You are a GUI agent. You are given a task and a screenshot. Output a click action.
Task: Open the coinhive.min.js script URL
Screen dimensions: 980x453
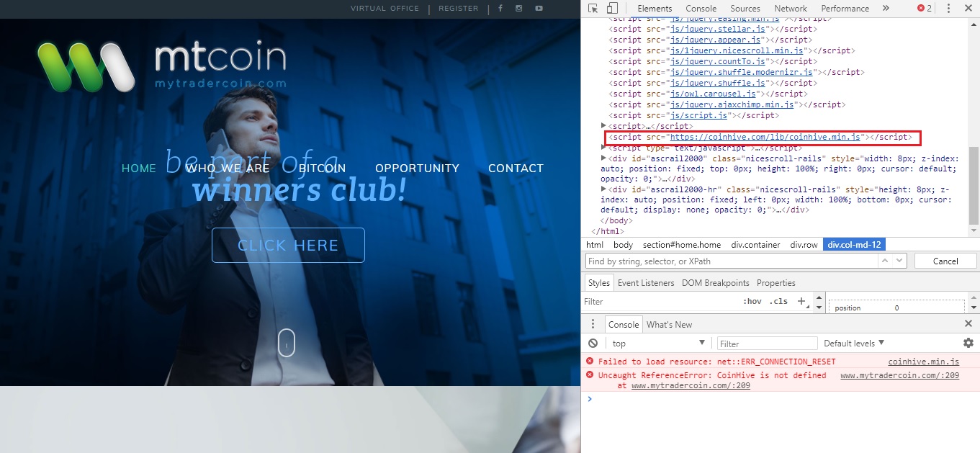coord(765,137)
